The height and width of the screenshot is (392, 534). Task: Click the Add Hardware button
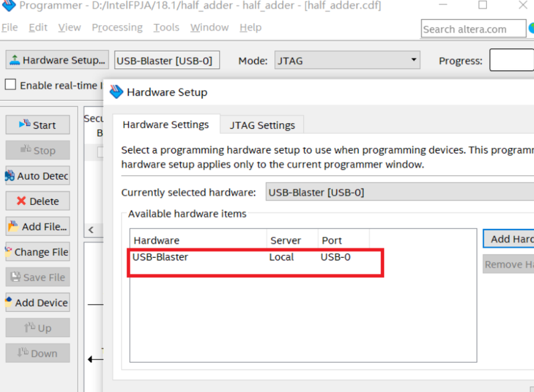508,239
